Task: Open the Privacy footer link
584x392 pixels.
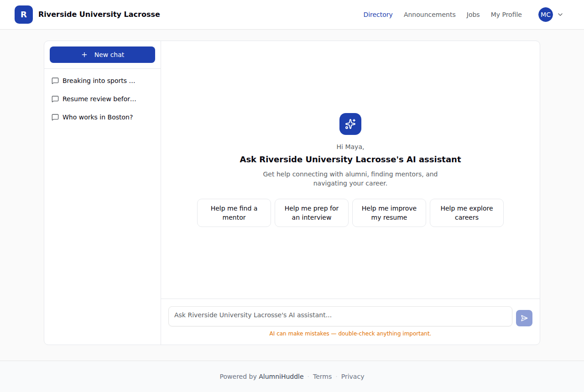Action: 353,377
